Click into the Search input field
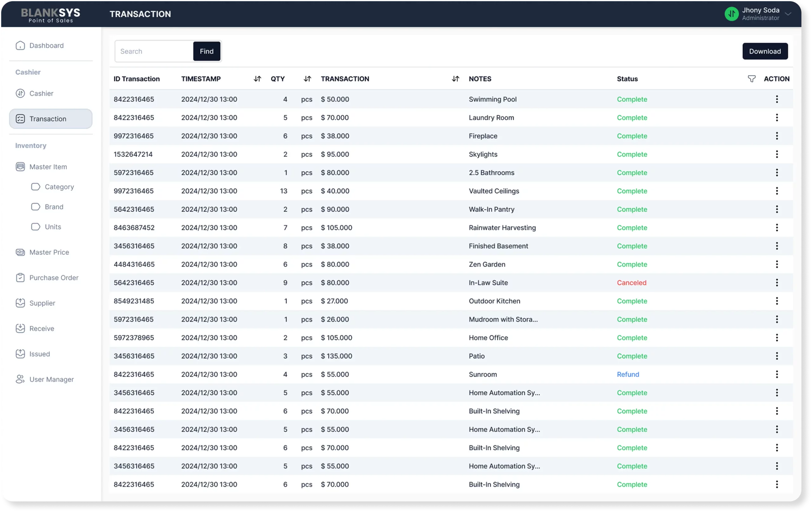Image resolution: width=812 pixels, height=512 pixels. (154, 51)
